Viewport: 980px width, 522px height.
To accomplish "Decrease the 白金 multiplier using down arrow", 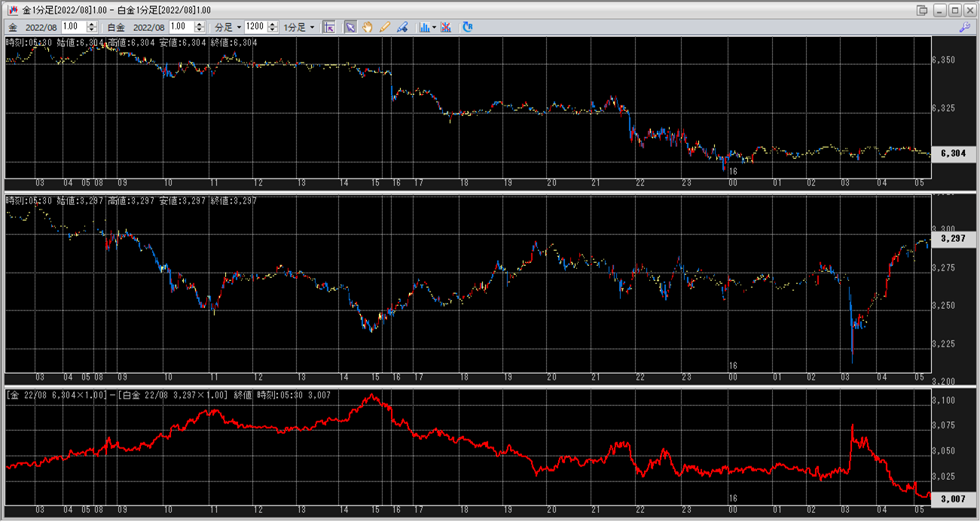I will (x=199, y=30).
